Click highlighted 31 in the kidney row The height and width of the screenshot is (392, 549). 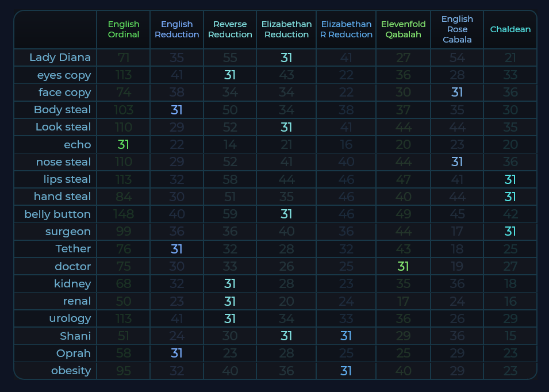[x=230, y=284]
